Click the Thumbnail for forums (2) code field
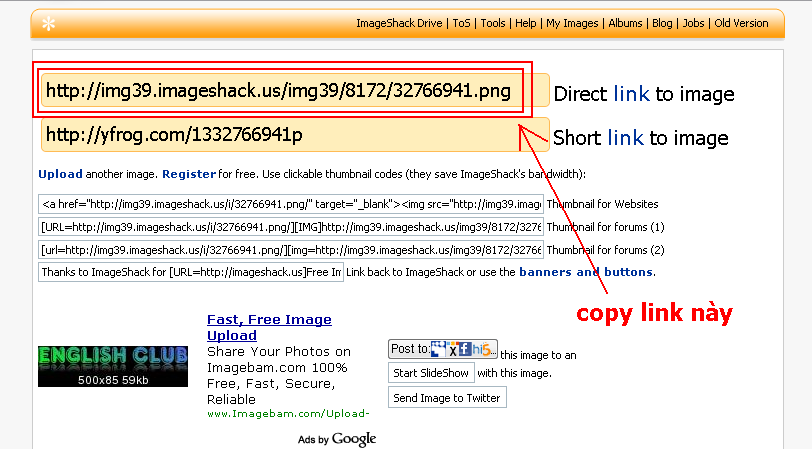The height and width of the screenshot is (449, 812). (291, 249)
